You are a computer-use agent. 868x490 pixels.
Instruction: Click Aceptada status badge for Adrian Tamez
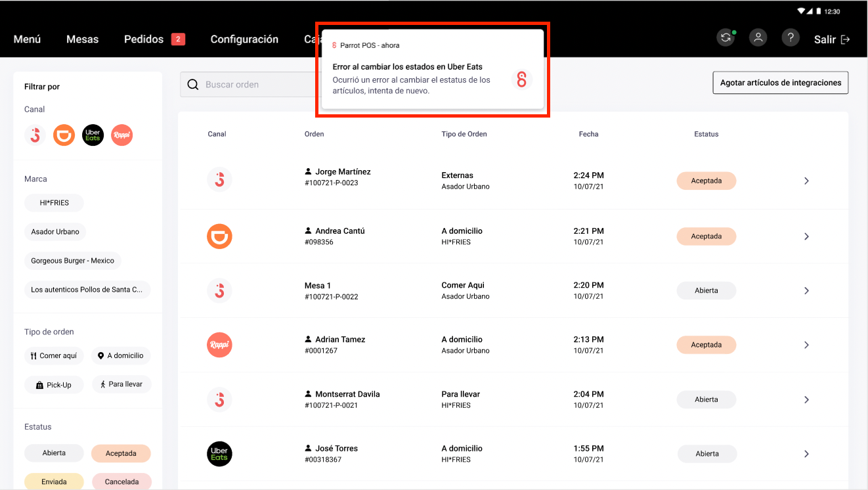(x=706, y=345)
